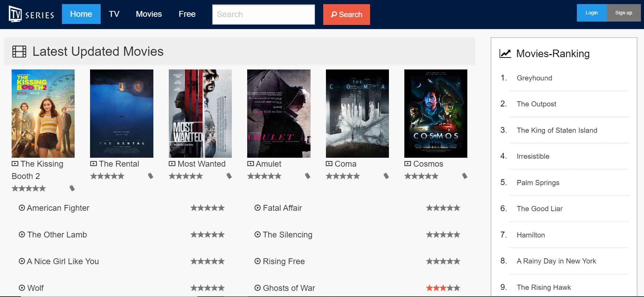
Task: Click the play icon beside American Fighter
Action: [x=22, y=208]
